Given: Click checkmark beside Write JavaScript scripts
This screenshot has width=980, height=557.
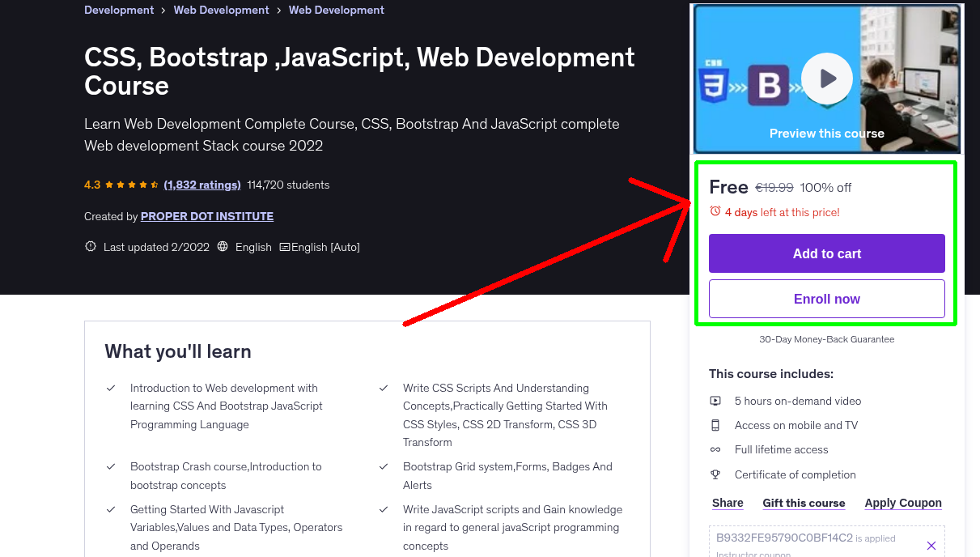Looking at the screenshot, I should click(384, 510).
